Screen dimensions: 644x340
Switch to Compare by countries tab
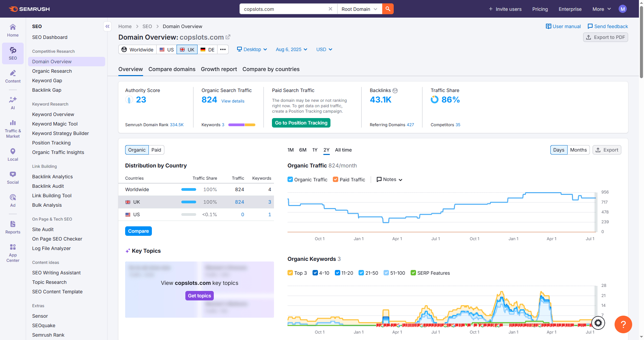coord(271,69)
